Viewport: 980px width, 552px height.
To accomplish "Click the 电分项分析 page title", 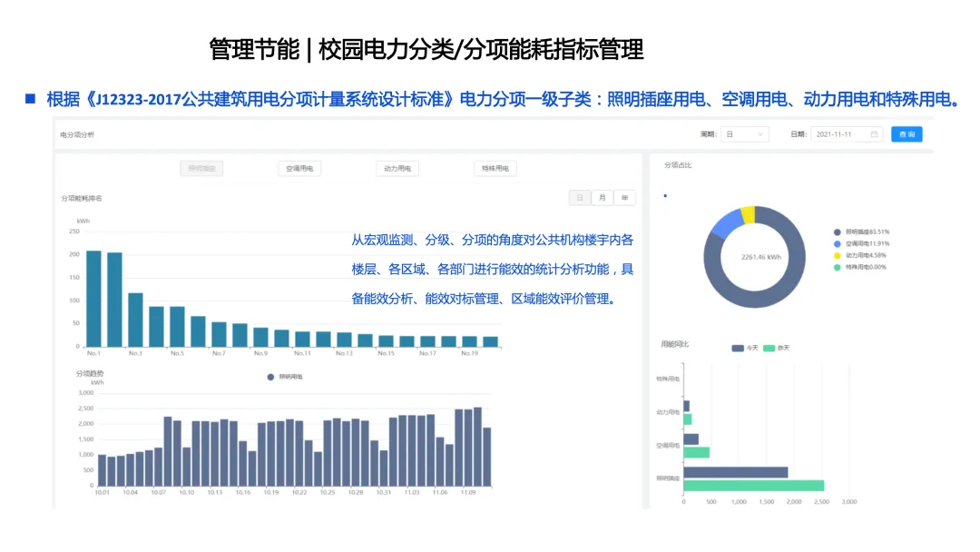I will (77, 134).
